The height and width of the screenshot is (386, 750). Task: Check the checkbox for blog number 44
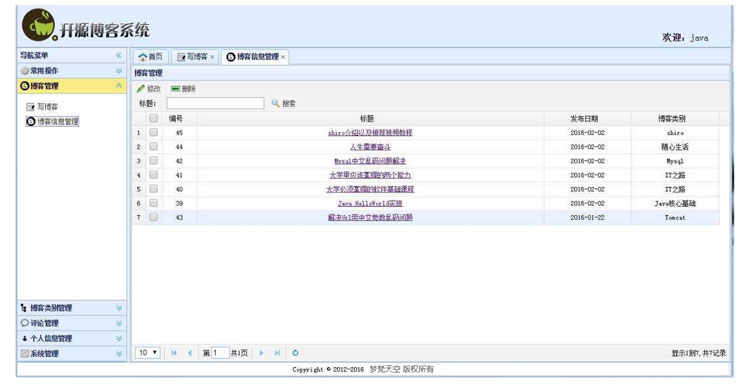(154, 146)
